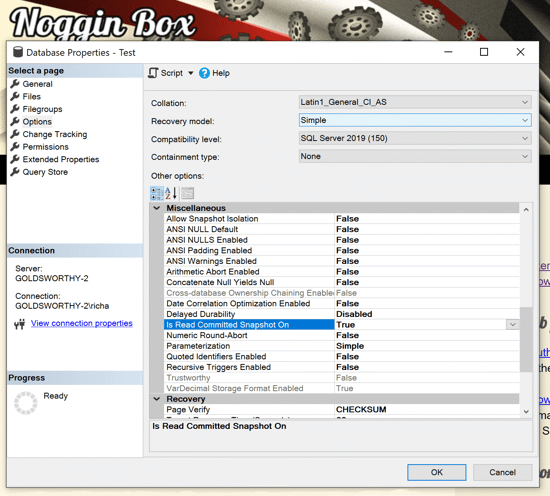Click the OK button
Viewport: 550px width, 496px height.
click(437, 472)
